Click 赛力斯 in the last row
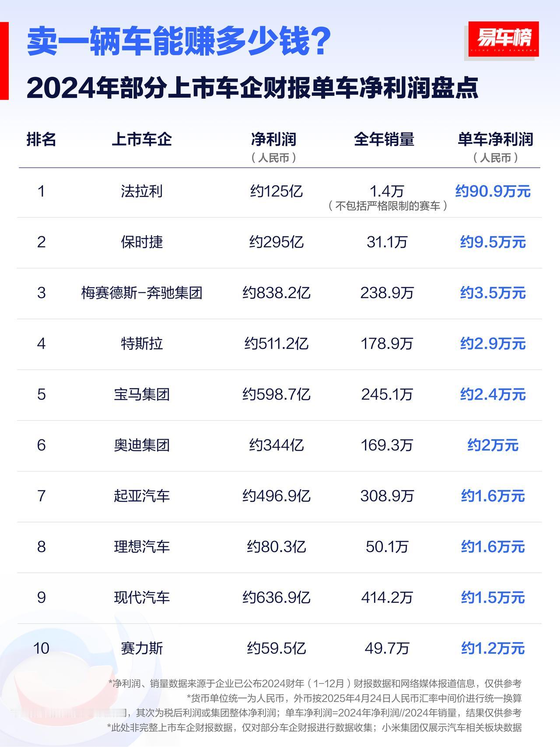560x747 pixels. click(142, 648)
